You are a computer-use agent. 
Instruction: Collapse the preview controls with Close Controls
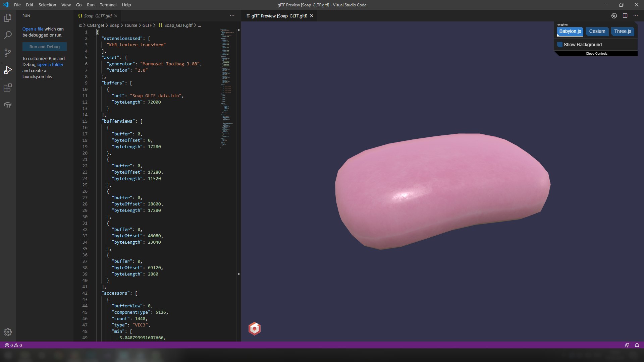click(596, 54)
